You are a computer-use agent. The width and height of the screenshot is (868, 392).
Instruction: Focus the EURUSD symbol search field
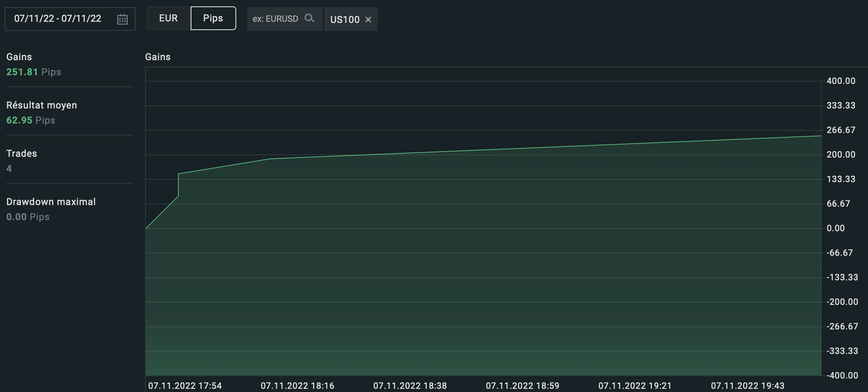point(285,19)
